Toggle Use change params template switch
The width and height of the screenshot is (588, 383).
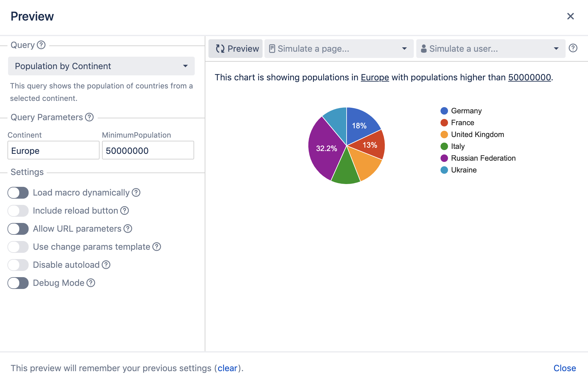18,247
